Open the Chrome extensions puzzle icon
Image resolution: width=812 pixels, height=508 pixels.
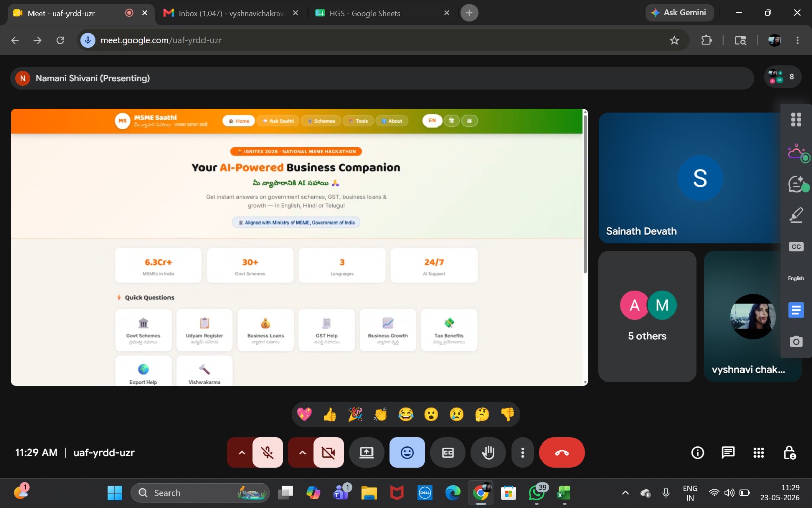pyautogui.click(x=706, y=40)
